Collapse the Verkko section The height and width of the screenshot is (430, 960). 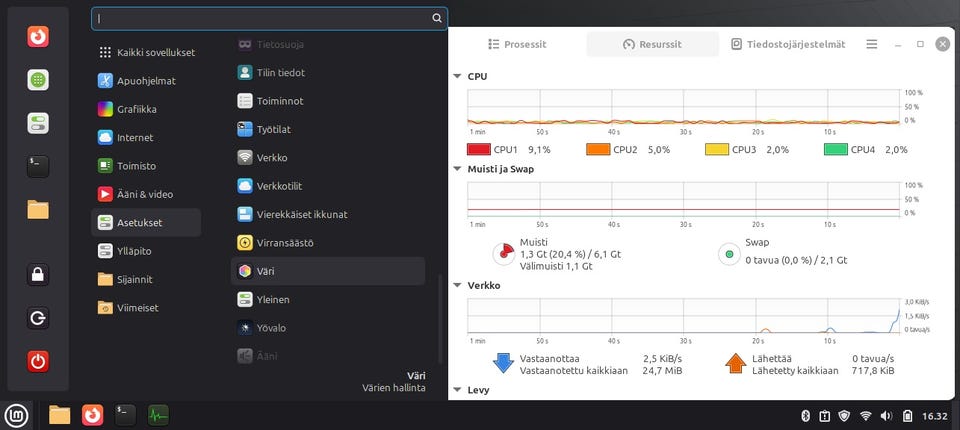pos(457,286)
